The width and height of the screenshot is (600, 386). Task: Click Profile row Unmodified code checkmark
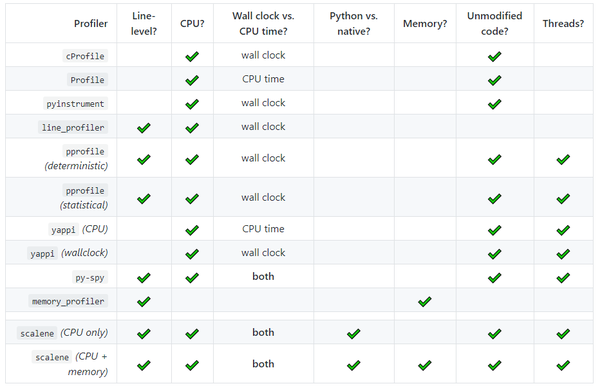(x=494, y=80)
